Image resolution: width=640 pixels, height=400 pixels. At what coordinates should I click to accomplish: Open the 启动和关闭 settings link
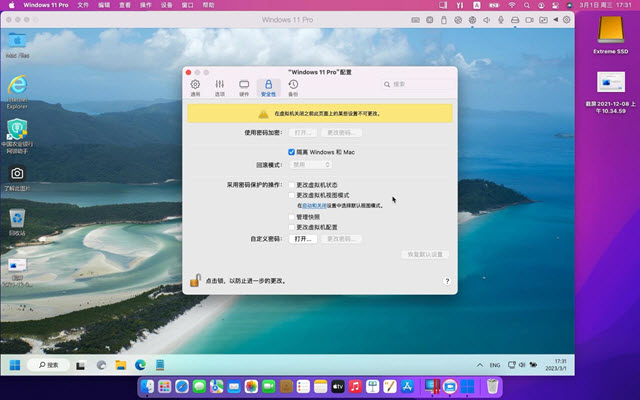pos(314,206)
